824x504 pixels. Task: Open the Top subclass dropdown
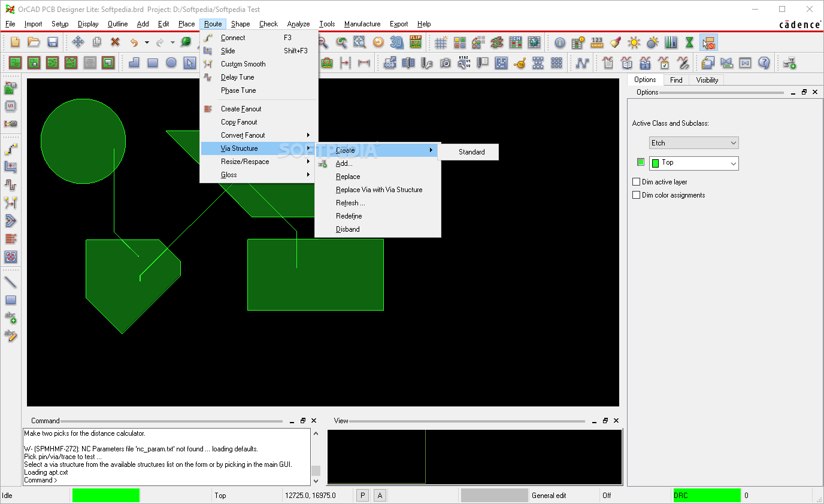(x=694, y=163)
